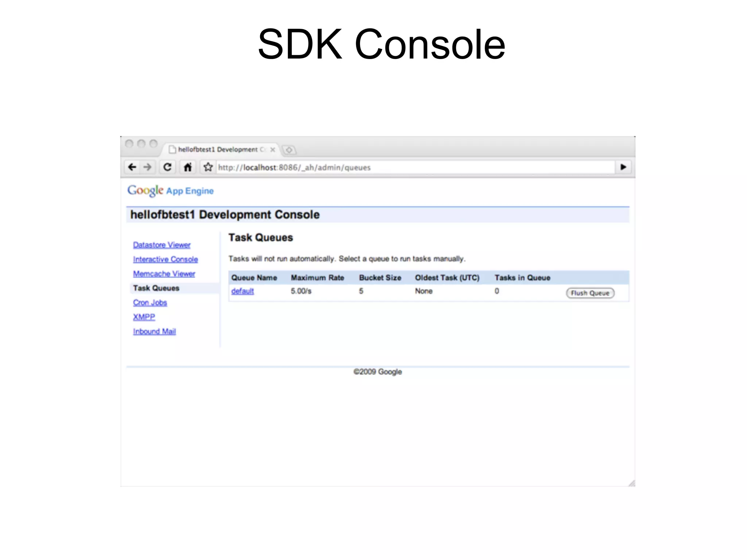Open the default queue link
The width and height of the screenshot is (747, 560).
pos(243,291)
